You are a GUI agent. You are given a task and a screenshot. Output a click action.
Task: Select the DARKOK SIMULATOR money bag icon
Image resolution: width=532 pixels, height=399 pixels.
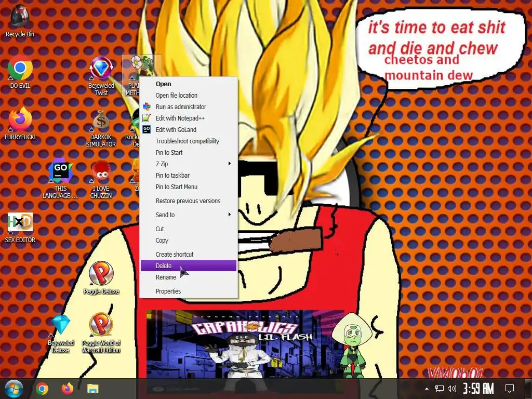[101, 128]
